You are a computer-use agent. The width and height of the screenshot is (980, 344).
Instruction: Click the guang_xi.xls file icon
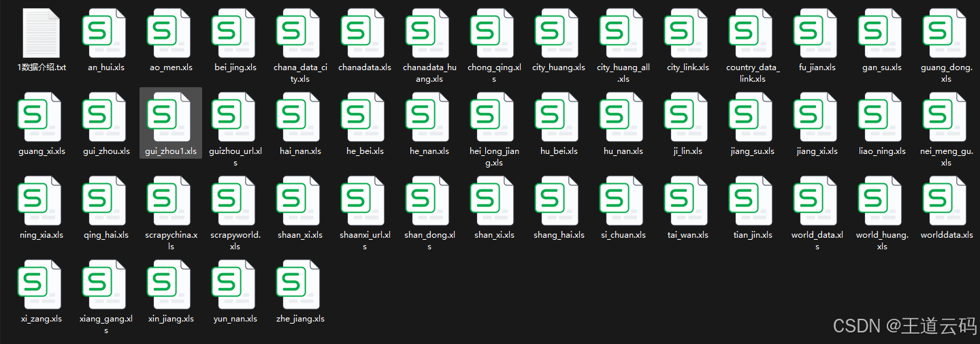[40, 117]
